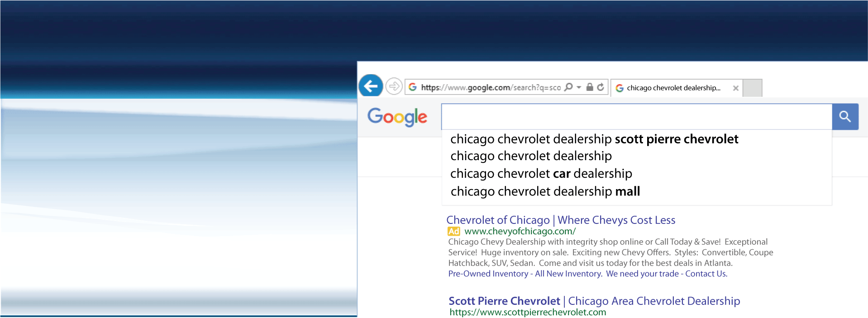Click the Google favicon in the address bar
The image size is (868, 318).
click(x=413, y=87)
